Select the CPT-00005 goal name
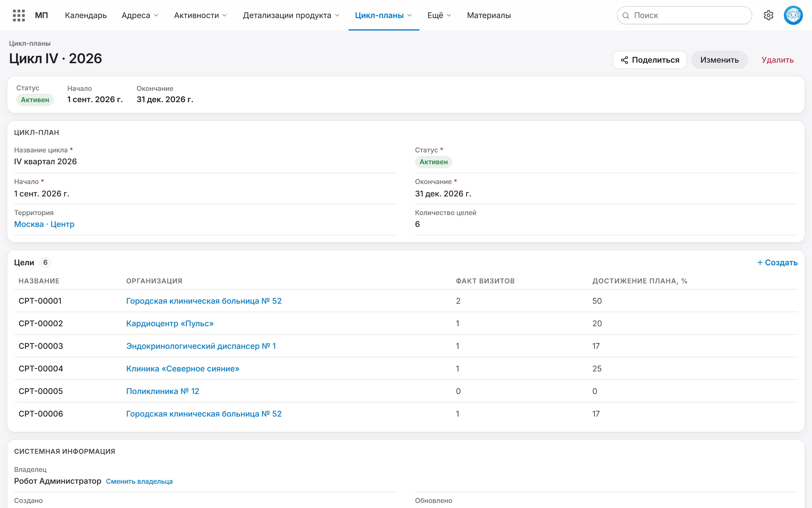The height and width of the screenshot is (508, 812). [x=41, y=391]
